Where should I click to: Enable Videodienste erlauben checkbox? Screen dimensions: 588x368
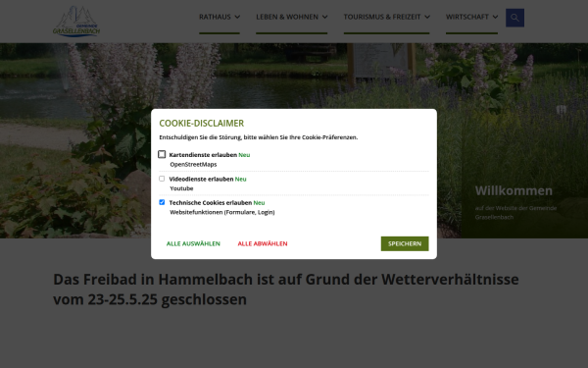pos(162,179)
